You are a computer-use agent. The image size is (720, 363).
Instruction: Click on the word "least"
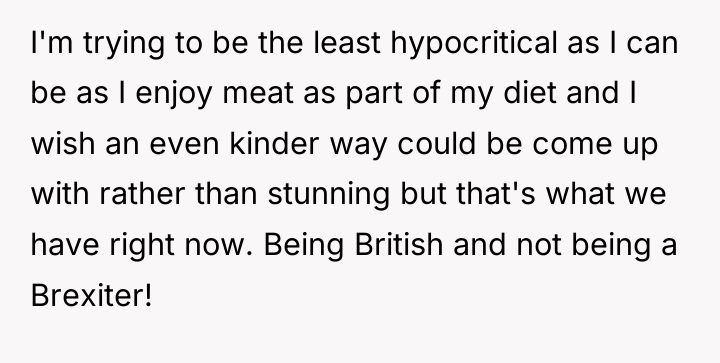click(347, 42)
